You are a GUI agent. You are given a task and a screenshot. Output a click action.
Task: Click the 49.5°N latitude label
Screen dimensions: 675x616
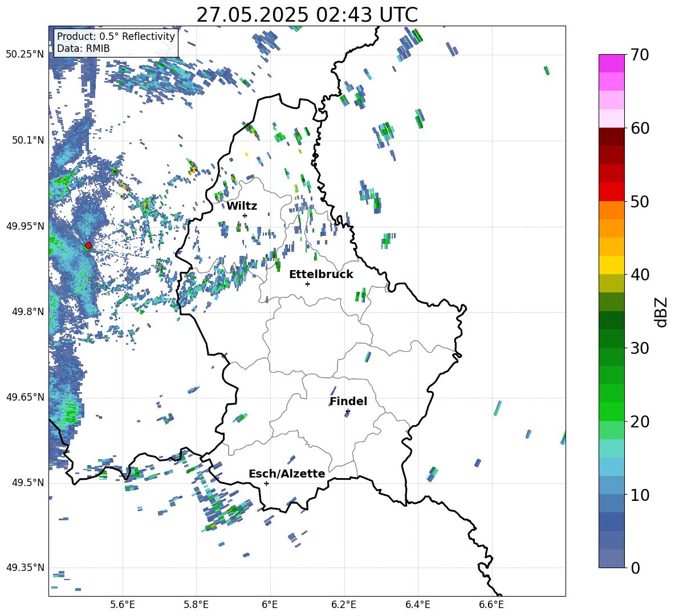coord(28,483)
